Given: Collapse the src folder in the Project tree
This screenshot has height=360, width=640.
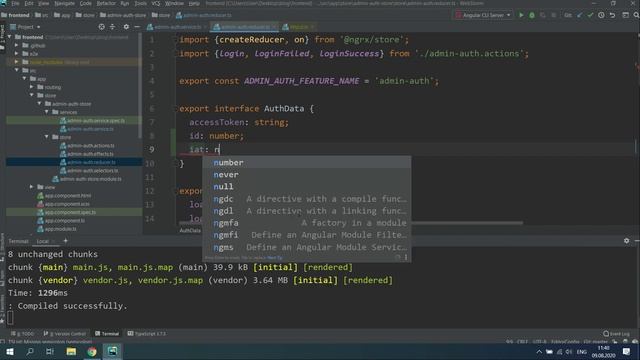Looking at the screenshot, I should [x=17, y=70].
